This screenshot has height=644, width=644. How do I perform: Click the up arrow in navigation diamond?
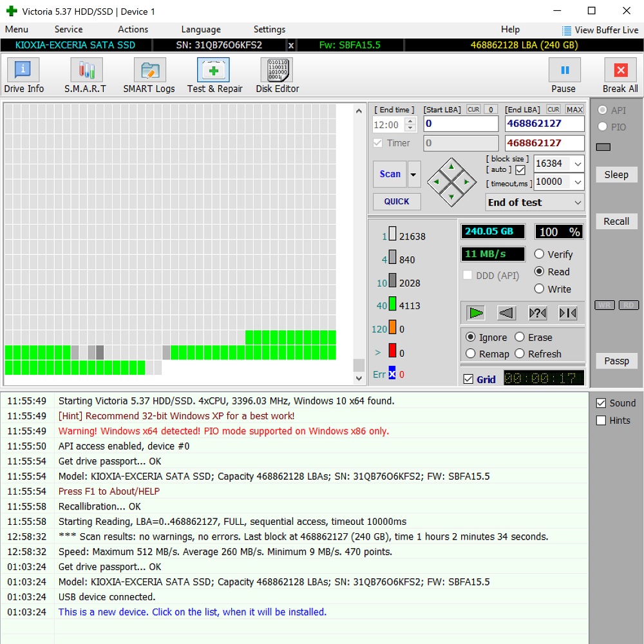[451, 167]
